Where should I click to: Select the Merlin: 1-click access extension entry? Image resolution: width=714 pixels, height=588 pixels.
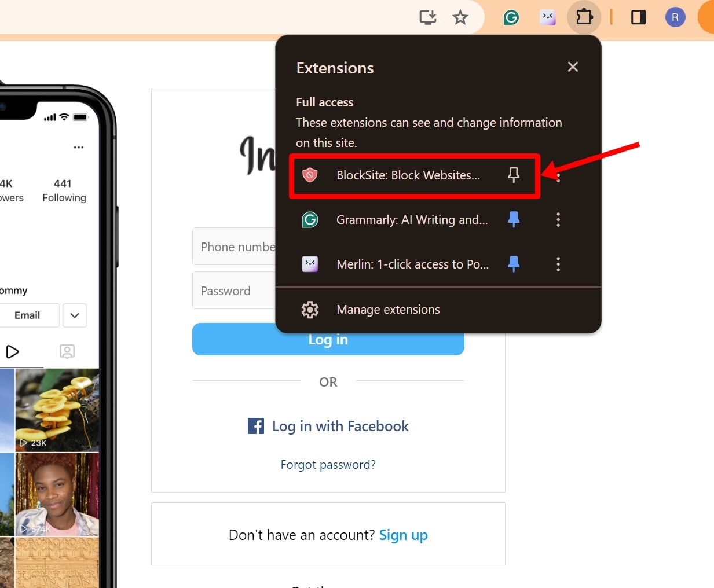396,264
